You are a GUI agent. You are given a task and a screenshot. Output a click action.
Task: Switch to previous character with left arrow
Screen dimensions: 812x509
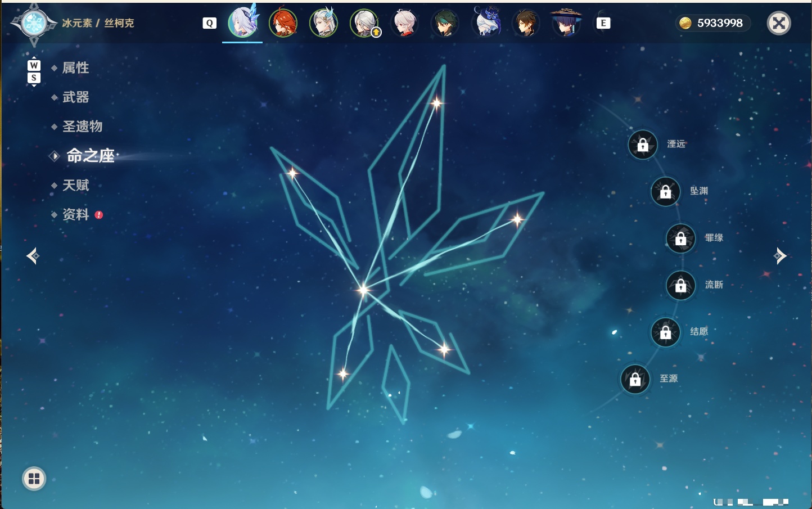tap(33, 256)
